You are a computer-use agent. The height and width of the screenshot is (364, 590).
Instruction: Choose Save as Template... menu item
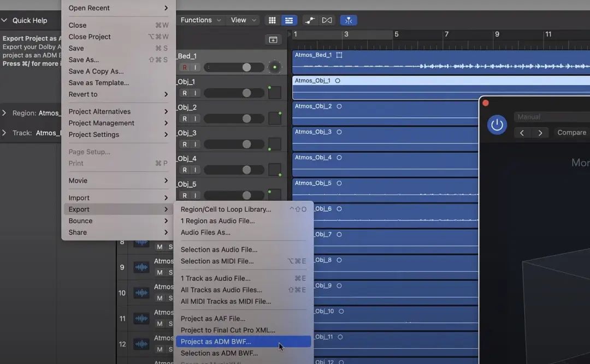(118, 83)
